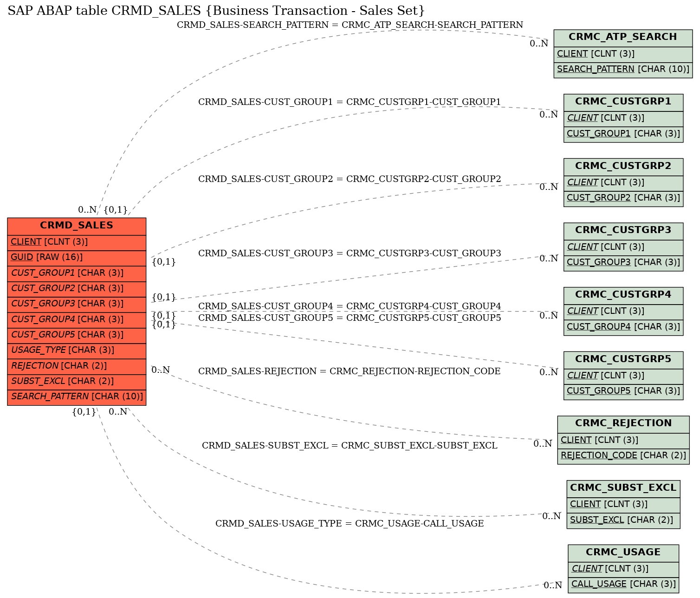Click CLIENT field in CRMC_CUSTGRP3

pos(623,247)
